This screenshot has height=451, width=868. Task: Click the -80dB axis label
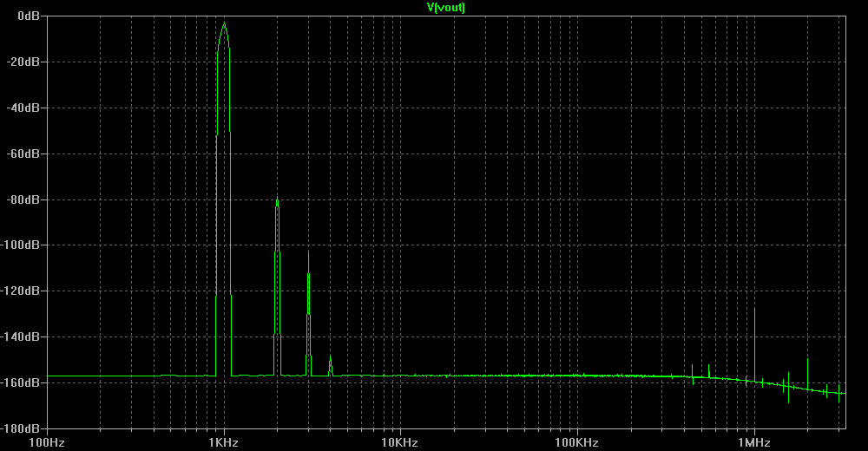coord(23,199)
